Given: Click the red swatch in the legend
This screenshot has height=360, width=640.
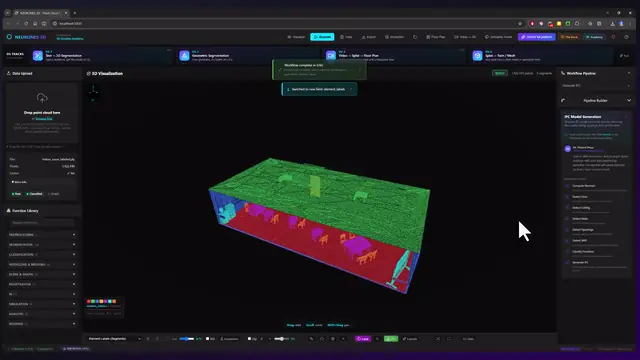Looking at the screenshot, I should click(89, 301).
